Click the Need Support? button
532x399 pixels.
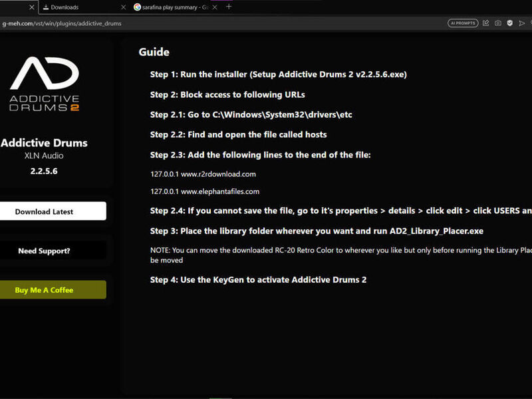[44, 251]
